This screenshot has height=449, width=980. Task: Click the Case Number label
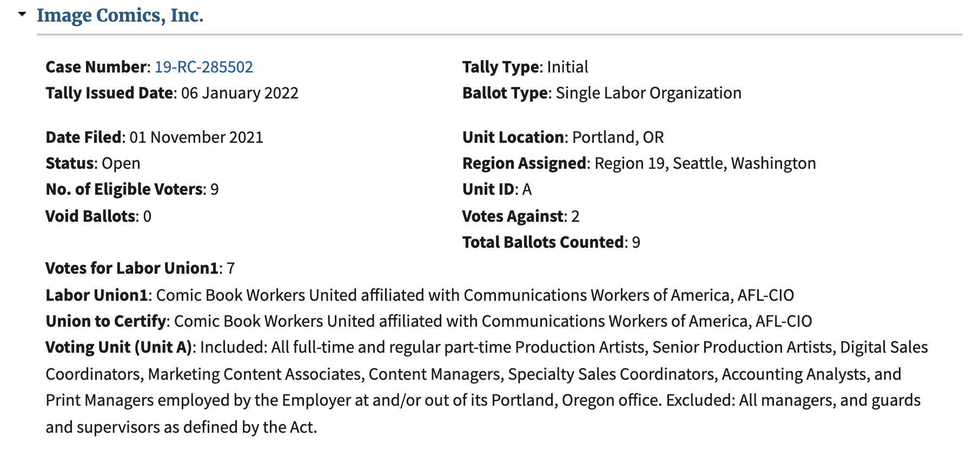[96, 67]
